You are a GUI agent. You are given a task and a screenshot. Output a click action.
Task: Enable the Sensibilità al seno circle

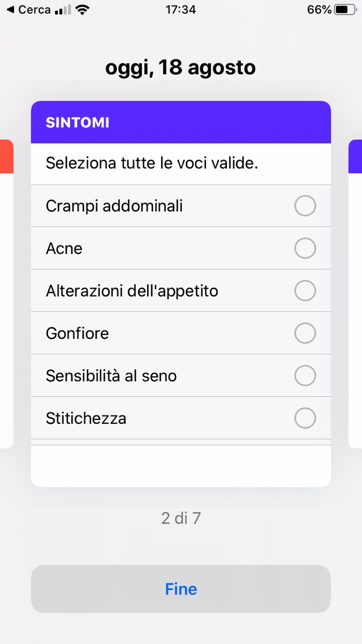click(305, 376)
